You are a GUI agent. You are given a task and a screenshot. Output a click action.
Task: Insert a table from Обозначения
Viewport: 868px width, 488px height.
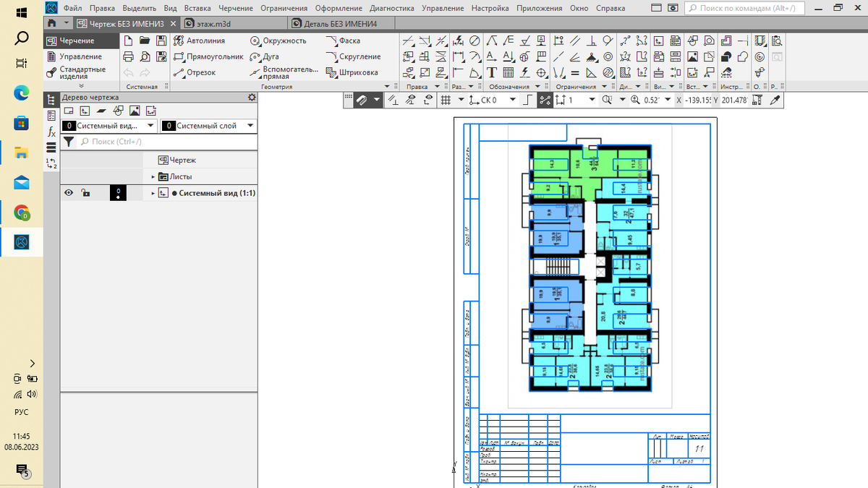tap(509, 72)
